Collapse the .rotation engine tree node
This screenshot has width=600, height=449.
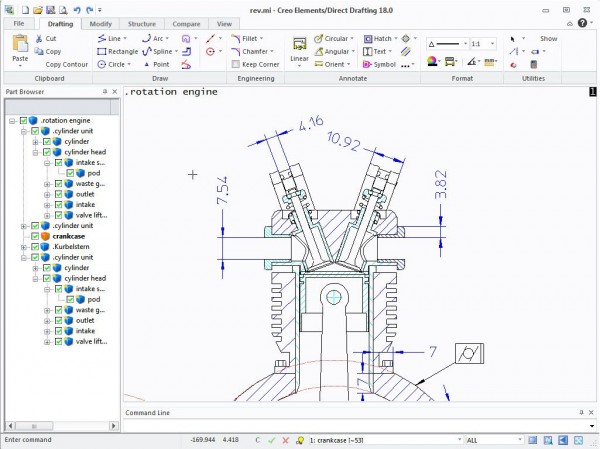tap(11, 121)
